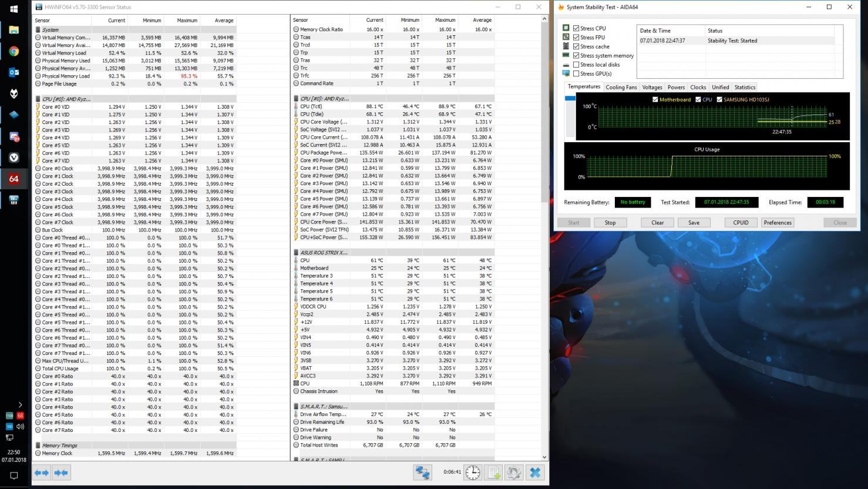Image resolution: width=868 pixels, height=489 pixels.
Task: Switch to the Cooling Fans tab
Action: pyautogui.click(x=621, y=87)
